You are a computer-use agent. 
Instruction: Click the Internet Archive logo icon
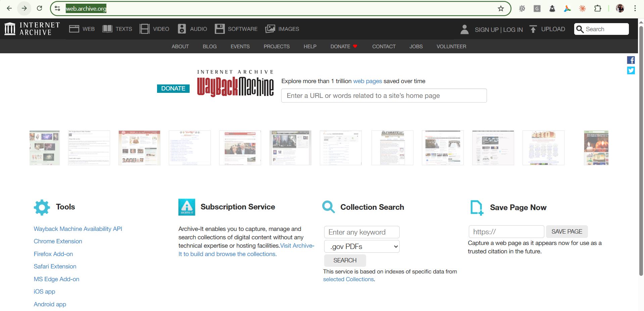[10, 29]
